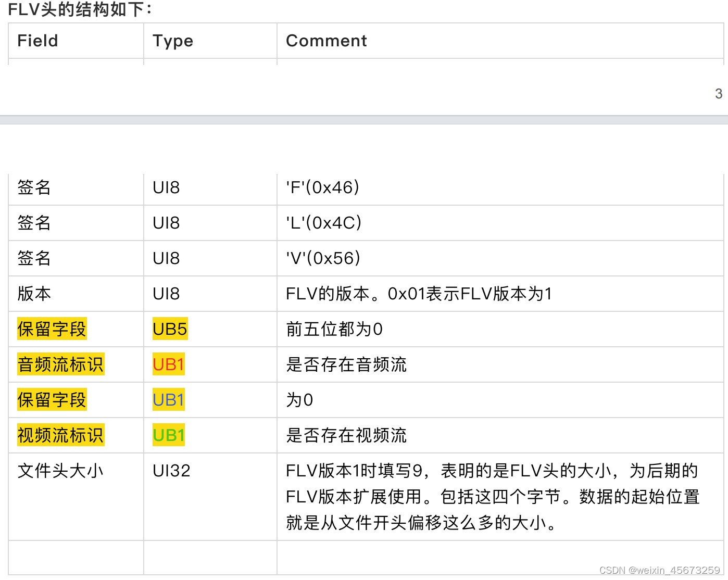Click the comment '是否存在音频流'
Image resolution: width=728 pixels, height=580 pixels.
coord(346,364)
